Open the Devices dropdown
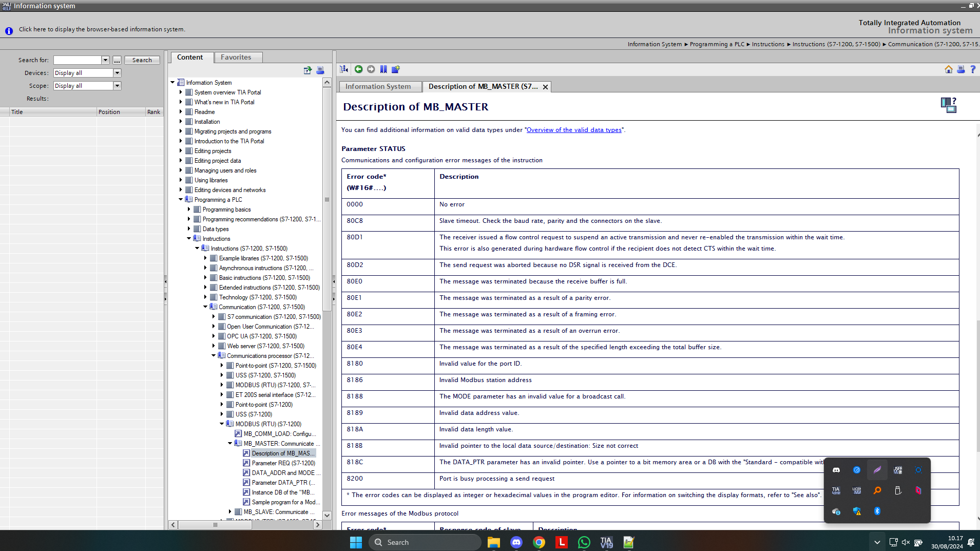Viewport: 980px width, 551px height. coord(117,73)
